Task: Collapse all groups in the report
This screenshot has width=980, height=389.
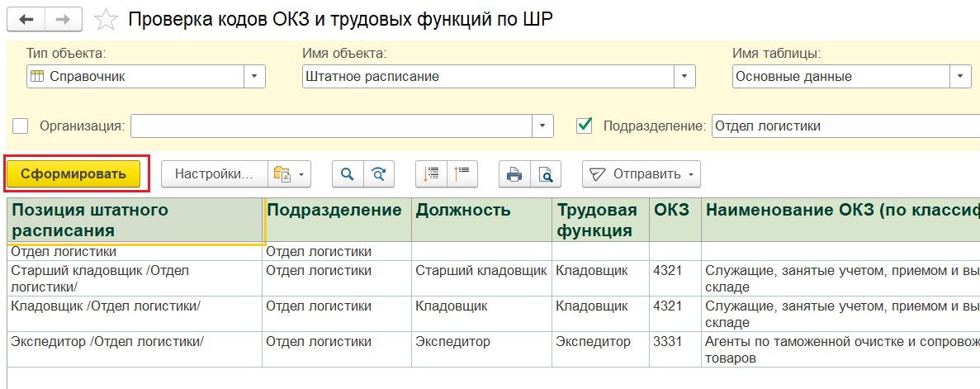Action: [x=462, y=174]
